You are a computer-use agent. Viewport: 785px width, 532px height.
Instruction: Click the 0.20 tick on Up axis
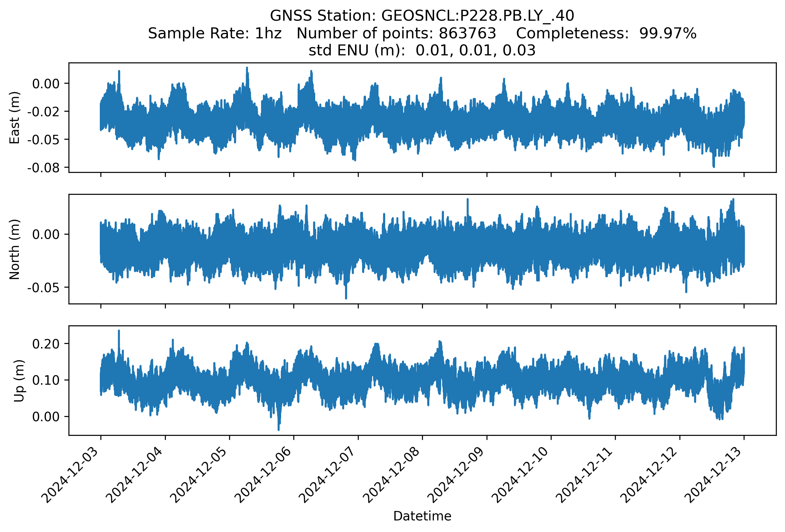click(x=46, y=344)
